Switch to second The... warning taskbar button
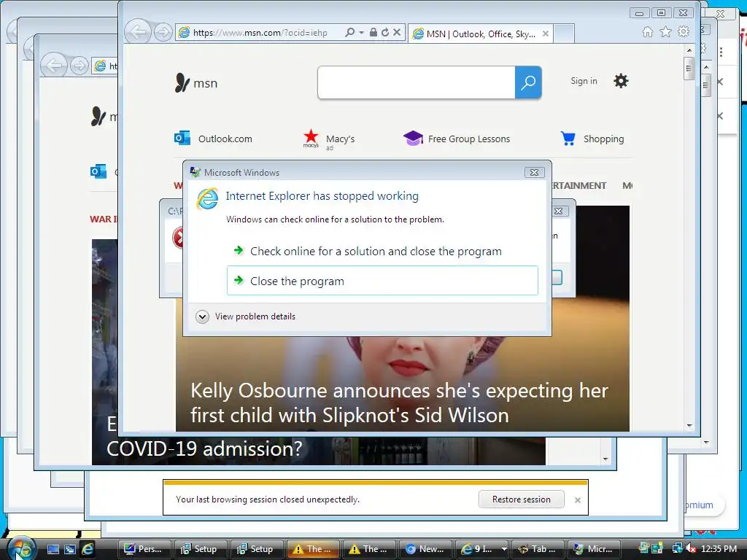The width and height of the screenshot is (747, 560). (368, 549)
